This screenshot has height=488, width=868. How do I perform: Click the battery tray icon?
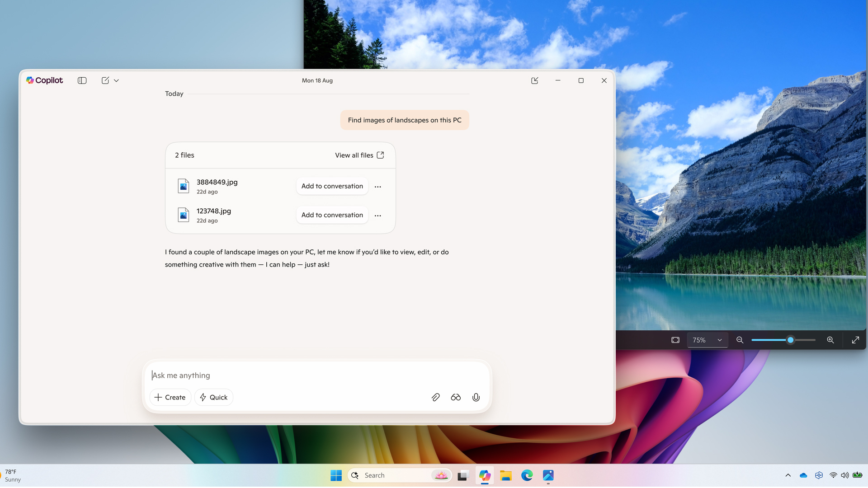click(x=858, y=475)
